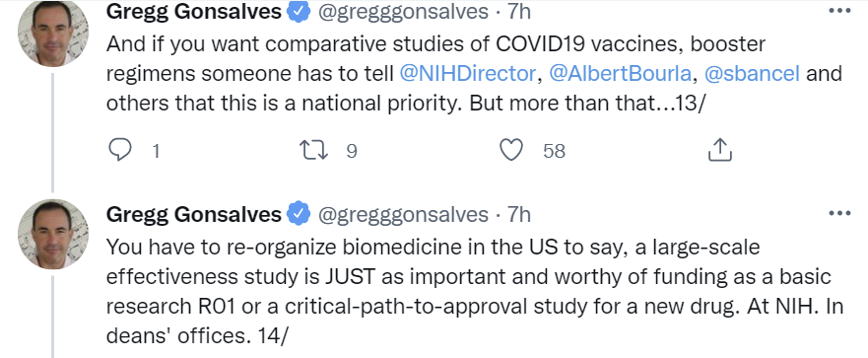
Task: Click the Gregg Gonsalves name on the 13/ tweet
Action: pyautogui.click(x=194, y=12)
